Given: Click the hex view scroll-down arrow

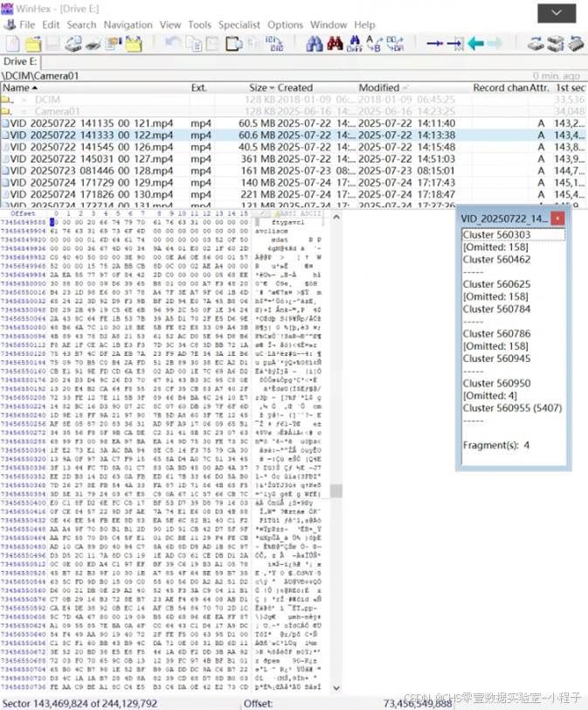Looking at the screenshot, I should pyautogui.click(x=336, y=688).
